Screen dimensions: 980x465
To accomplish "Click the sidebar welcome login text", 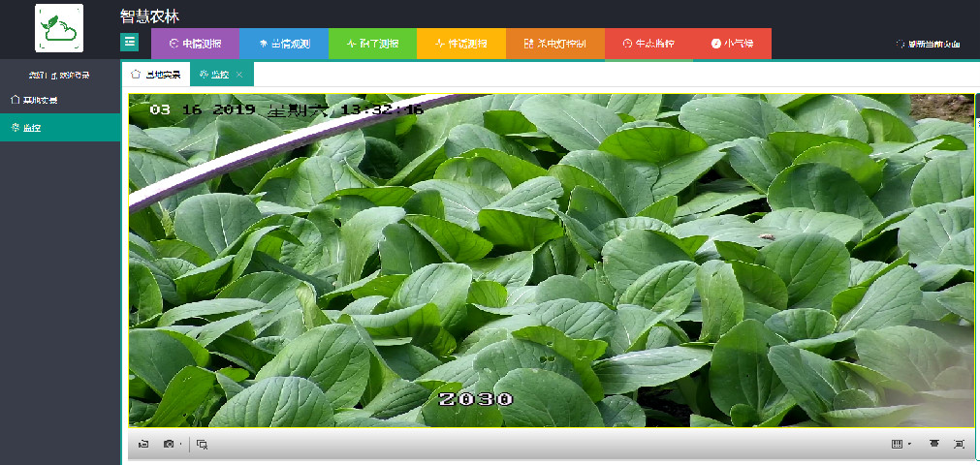I will pyautogui.click(x=59, y=75).
